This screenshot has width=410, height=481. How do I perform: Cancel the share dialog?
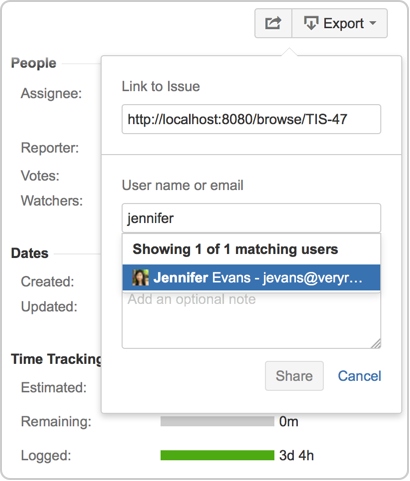(359, 376)
